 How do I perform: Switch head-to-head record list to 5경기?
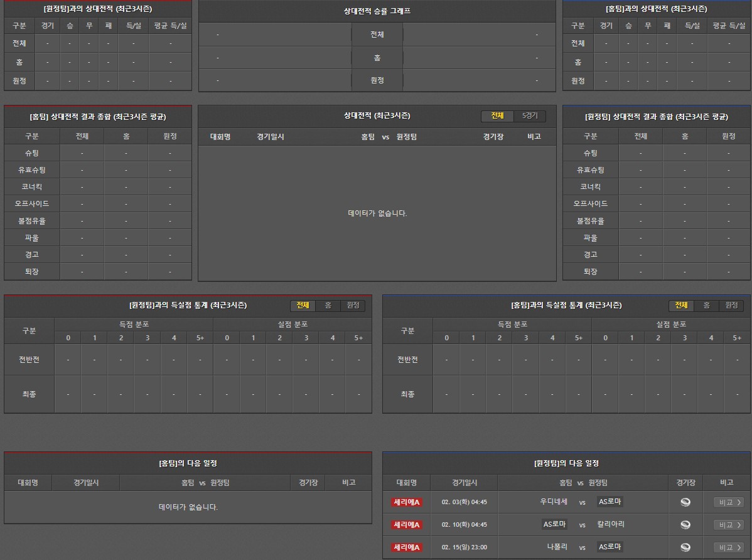(x=530, y=116)
